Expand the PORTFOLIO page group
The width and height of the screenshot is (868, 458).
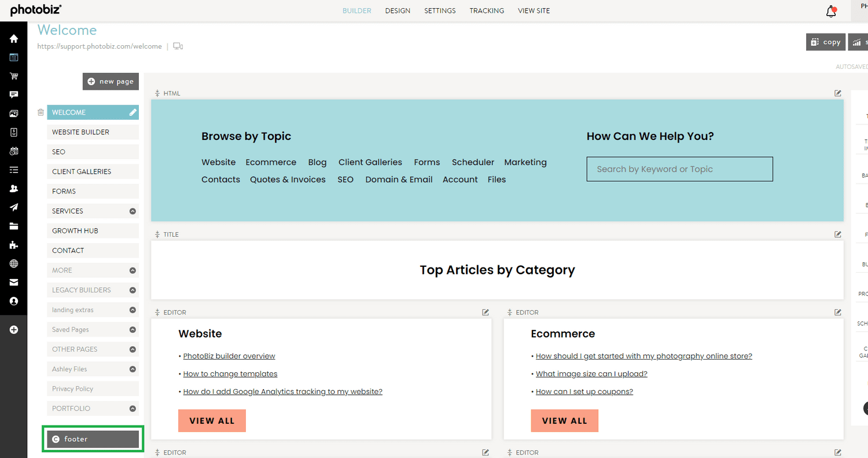point(133,409)
